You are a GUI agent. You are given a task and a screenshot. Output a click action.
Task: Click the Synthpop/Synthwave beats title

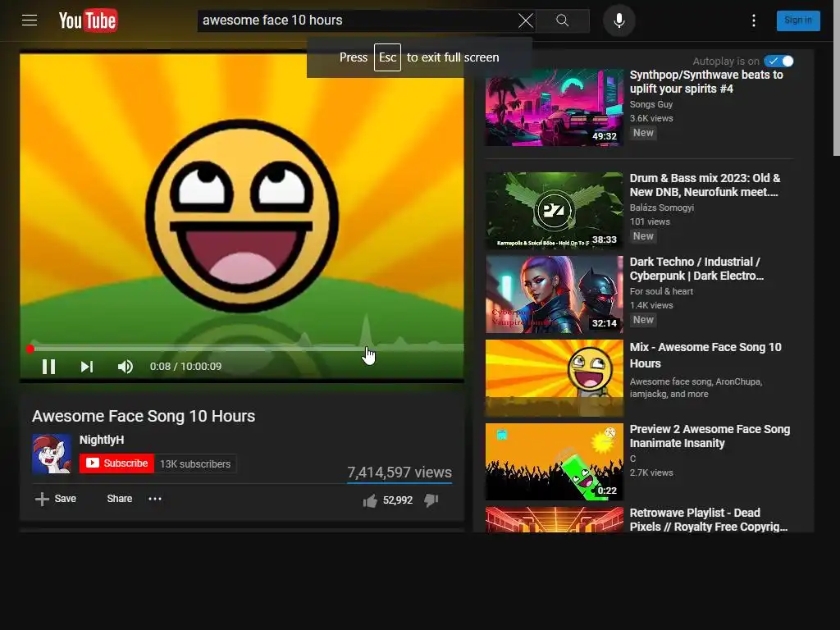[706, 81]
